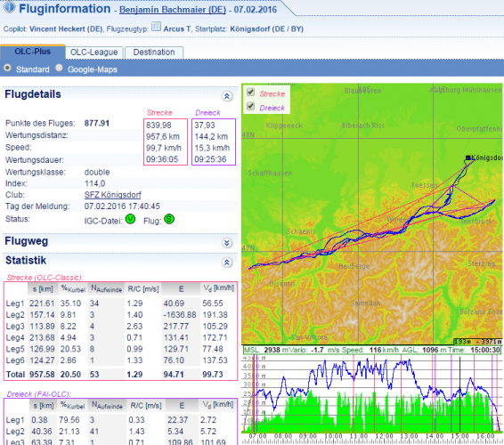The width and height of the screenshot is (504, 445).
Task: Uncheck the Dreieck map overlay checkbox
Action: coord(251,106)
